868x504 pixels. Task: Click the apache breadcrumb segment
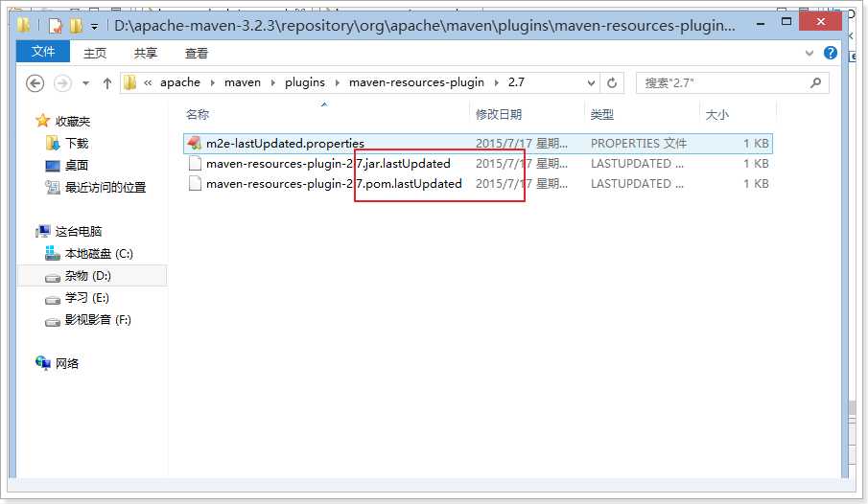pos(180,82)
